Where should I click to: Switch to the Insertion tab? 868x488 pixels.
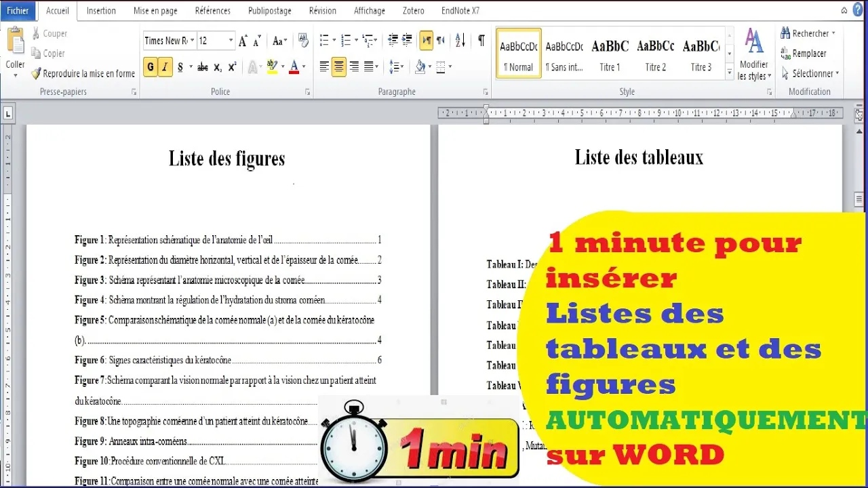pyautogui.click(x=101, y=10)
